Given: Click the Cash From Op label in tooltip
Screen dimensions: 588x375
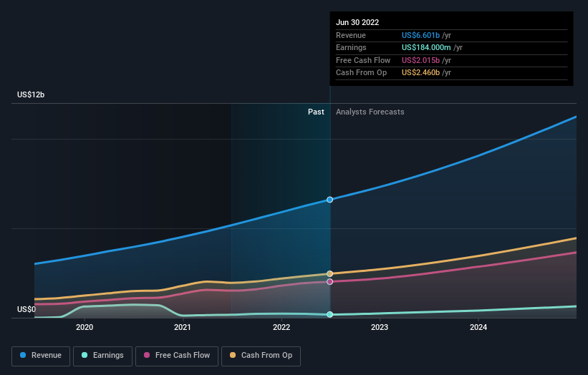Looking at the screenshot, I should tap(361, 73).
